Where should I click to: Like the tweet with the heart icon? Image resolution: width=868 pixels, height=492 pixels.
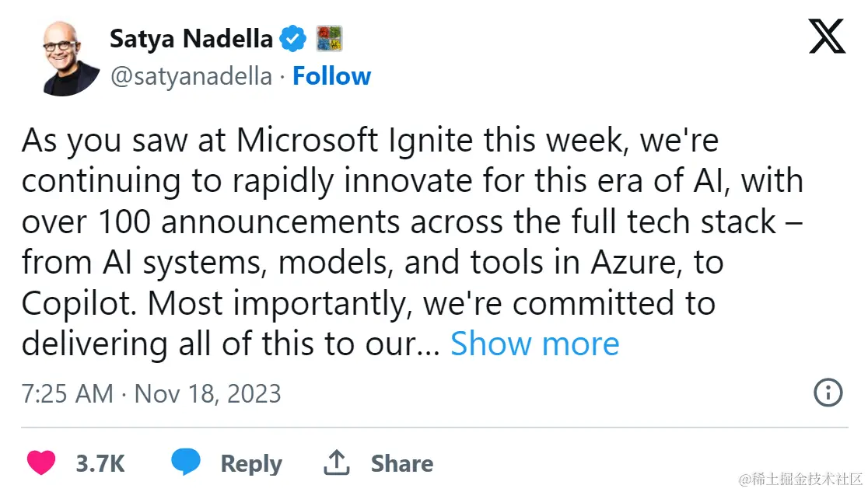pyautogui.click(x=41, y=463)
